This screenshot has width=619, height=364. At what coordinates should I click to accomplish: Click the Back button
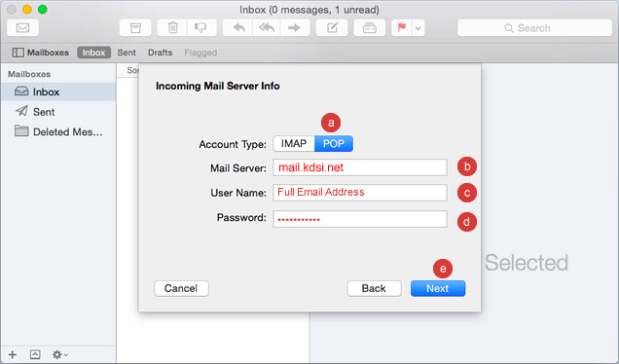pos(374,288)
